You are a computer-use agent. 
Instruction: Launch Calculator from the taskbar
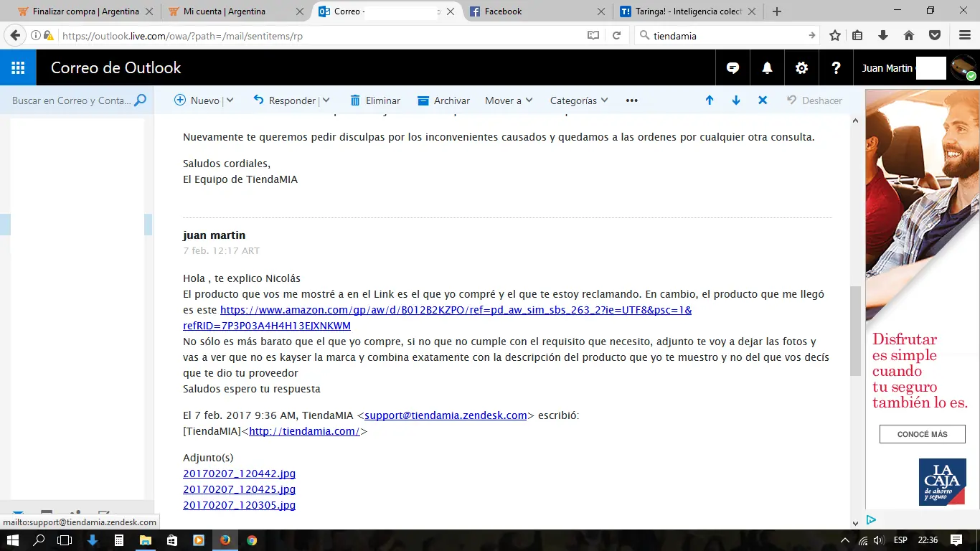pyautogui.click(x=119, y=540)
